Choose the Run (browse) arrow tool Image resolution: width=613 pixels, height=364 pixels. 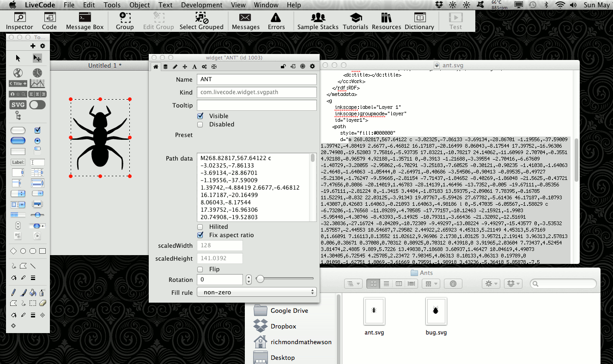click(x=18, y=58)
